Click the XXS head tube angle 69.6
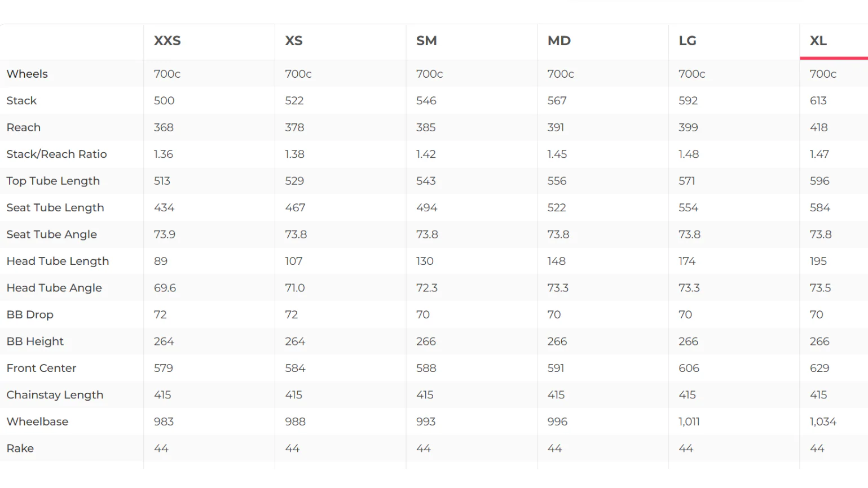The width and height of the screenshot is (868, 488). tap(165, 288)
